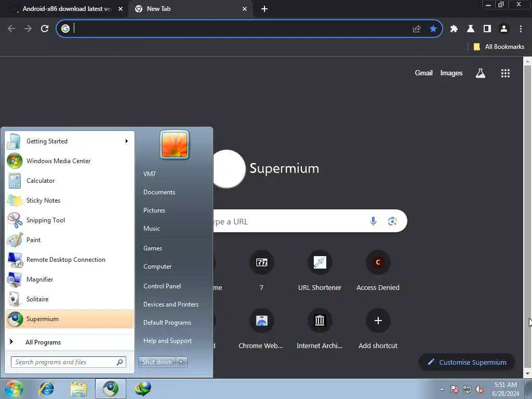Open the three-dot browser menu

(x=521, y=29)
